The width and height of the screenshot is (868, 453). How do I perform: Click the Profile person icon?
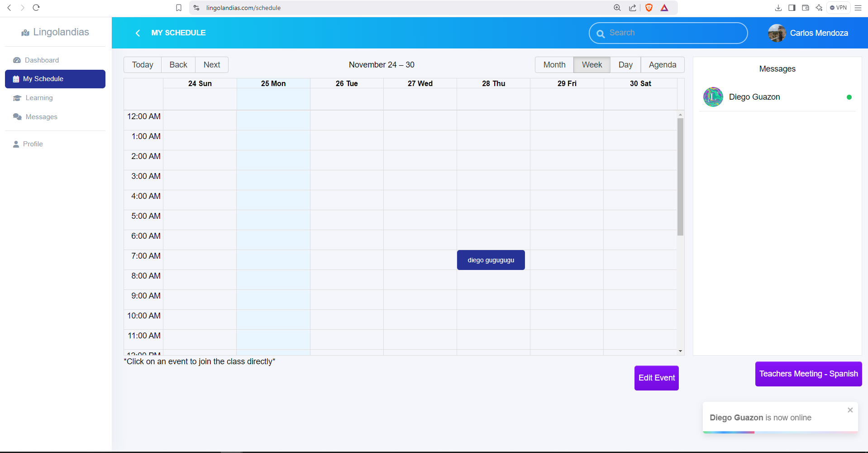(16, 144)
